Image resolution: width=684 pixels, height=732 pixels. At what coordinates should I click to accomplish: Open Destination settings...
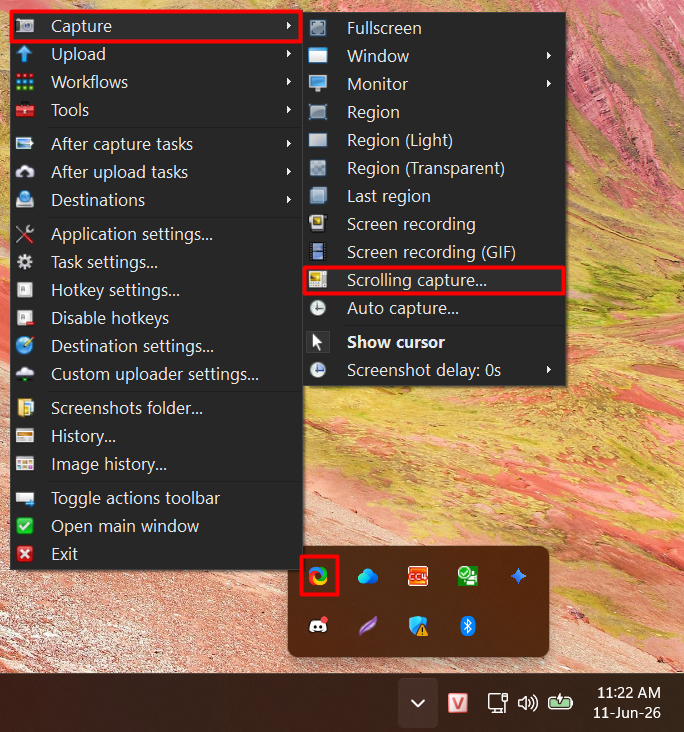tap(156, 346)
